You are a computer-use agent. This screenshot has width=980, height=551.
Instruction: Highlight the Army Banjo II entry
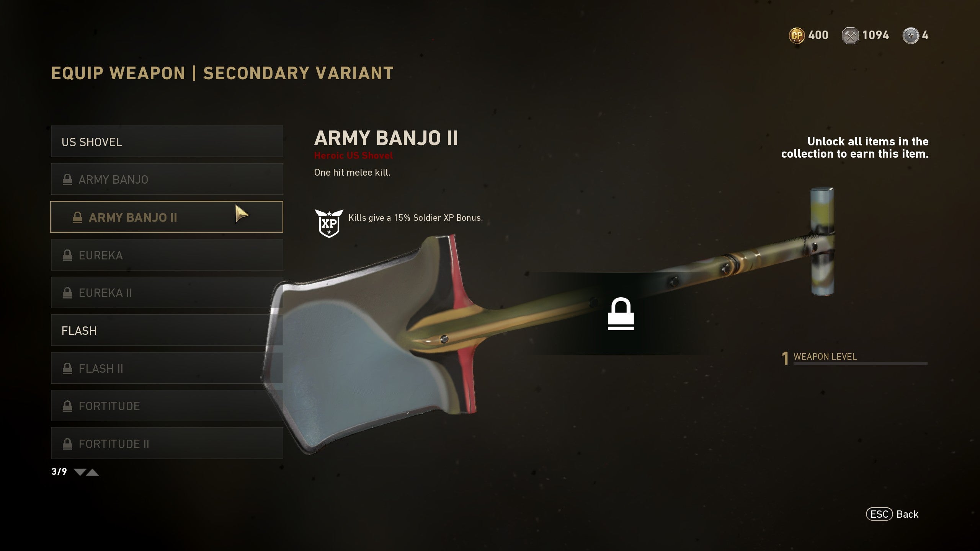(x=167, y=217)
